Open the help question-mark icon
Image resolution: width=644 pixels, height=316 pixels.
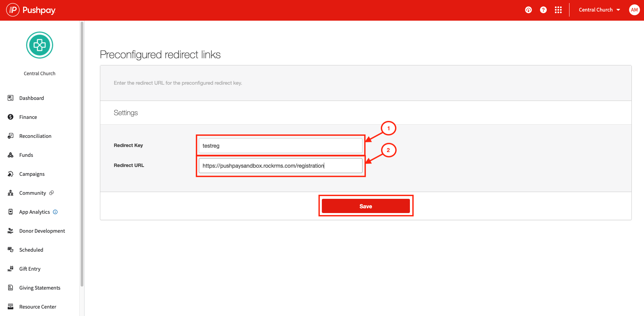tap(543, 10)
